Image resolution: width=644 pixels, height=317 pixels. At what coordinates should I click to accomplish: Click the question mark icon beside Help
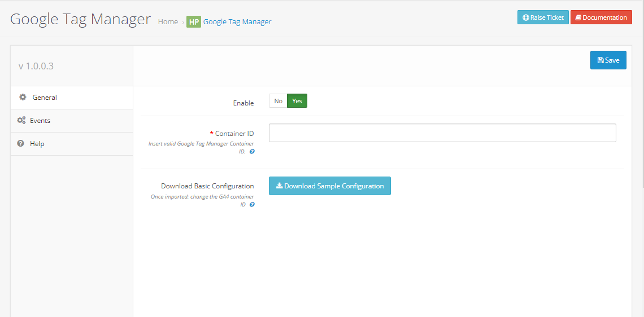click(21, 144)
